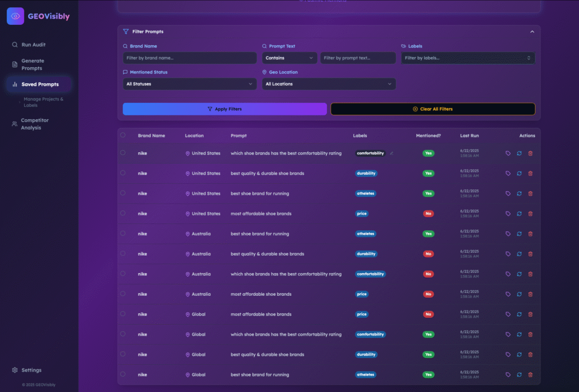Screen dimensions: 579x392
Task: Open the Contains prompt text match dropdown
Action: (289, 58)
